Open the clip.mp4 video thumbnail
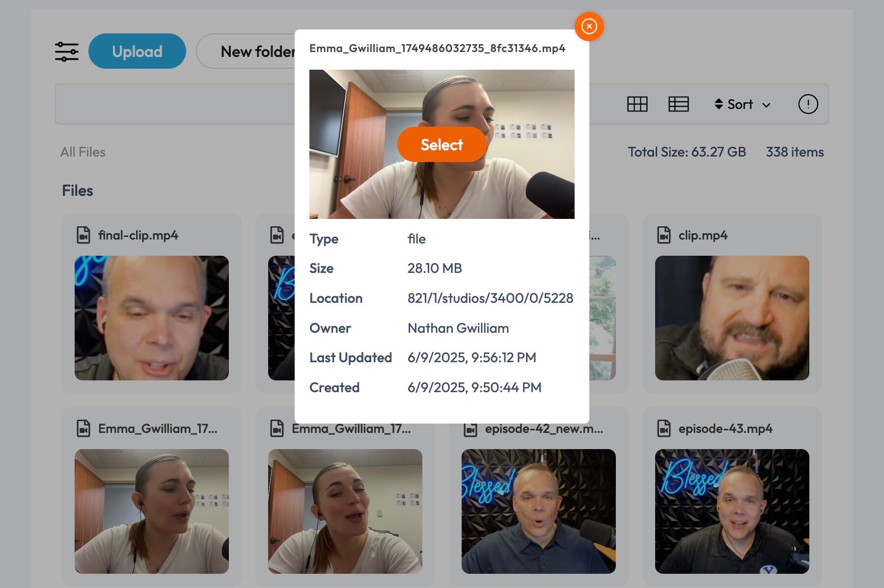This screenshot has height=588, width=884. [732, 318]
